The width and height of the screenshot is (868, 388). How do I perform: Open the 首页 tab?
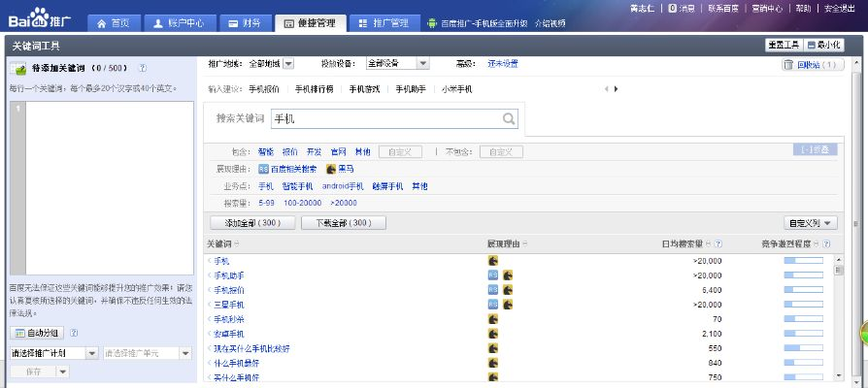[x=114, y=23]
